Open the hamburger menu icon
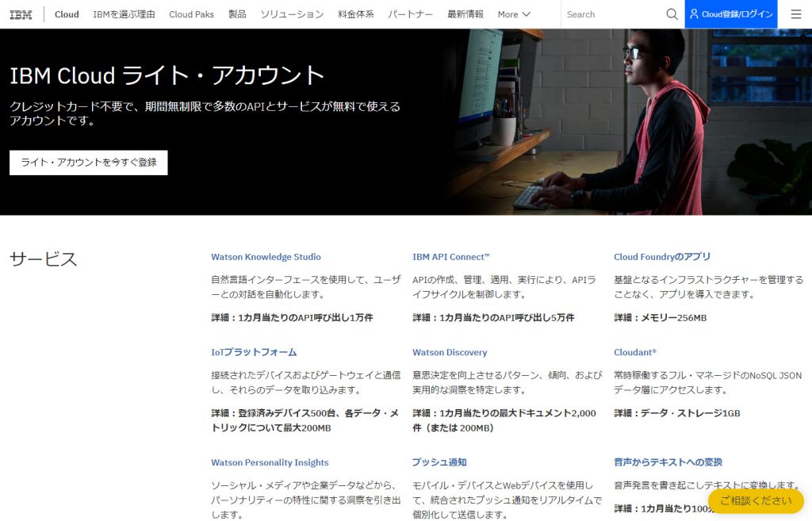Screen dimensions: 812x521 point(796,14)
